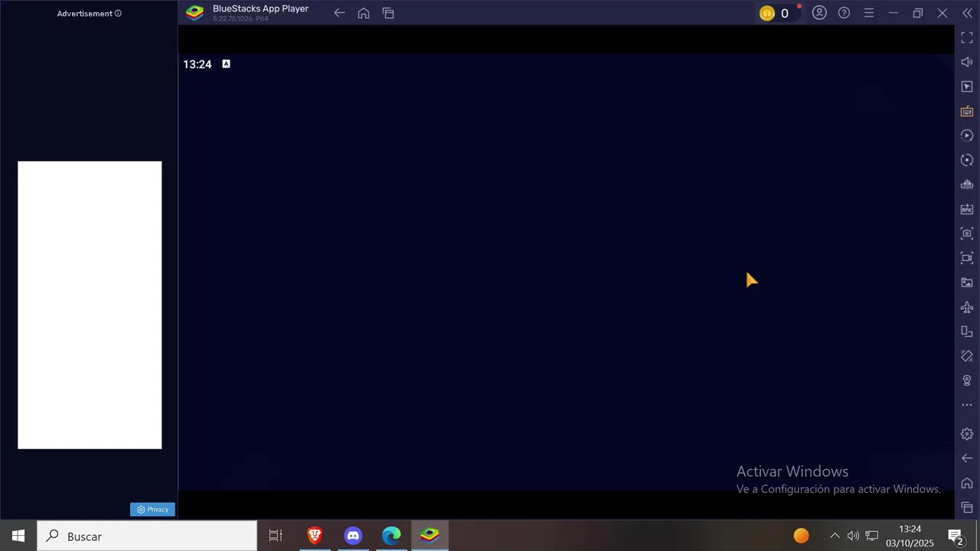Show more sidebar tools via three dots
The image size is (980, 551).
point(967,405)
